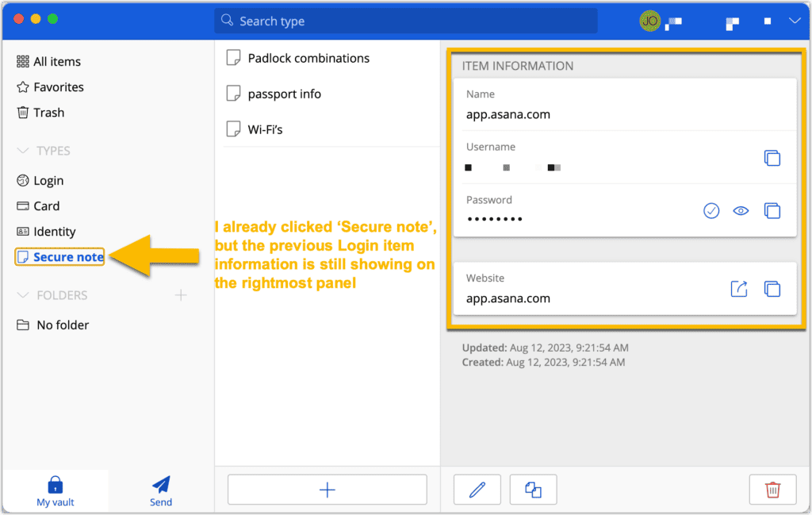Click the pencil edit item button
Image resolution: width=812 pixels, height=515 pixels.
pos(477,490)
